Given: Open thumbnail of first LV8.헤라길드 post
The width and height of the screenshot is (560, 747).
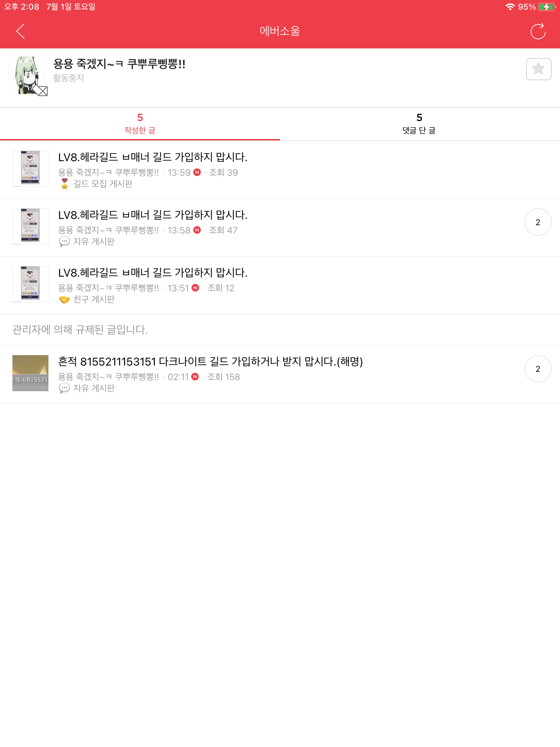Looking at the screenshot, I should click(x=30, y=169).
